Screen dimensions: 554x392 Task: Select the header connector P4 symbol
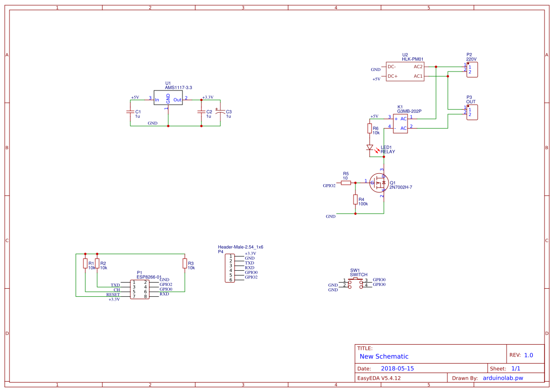tap(230, 267)
